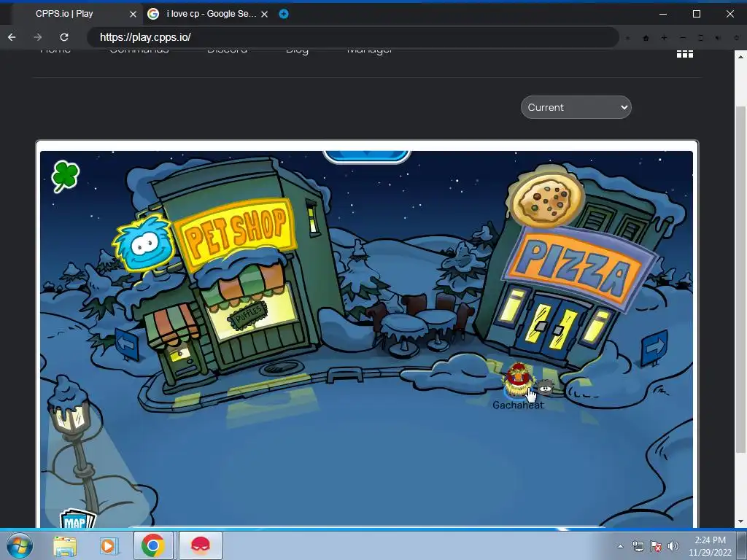
Task: Reload the play.cpps.io page
Action: [64, 37]
